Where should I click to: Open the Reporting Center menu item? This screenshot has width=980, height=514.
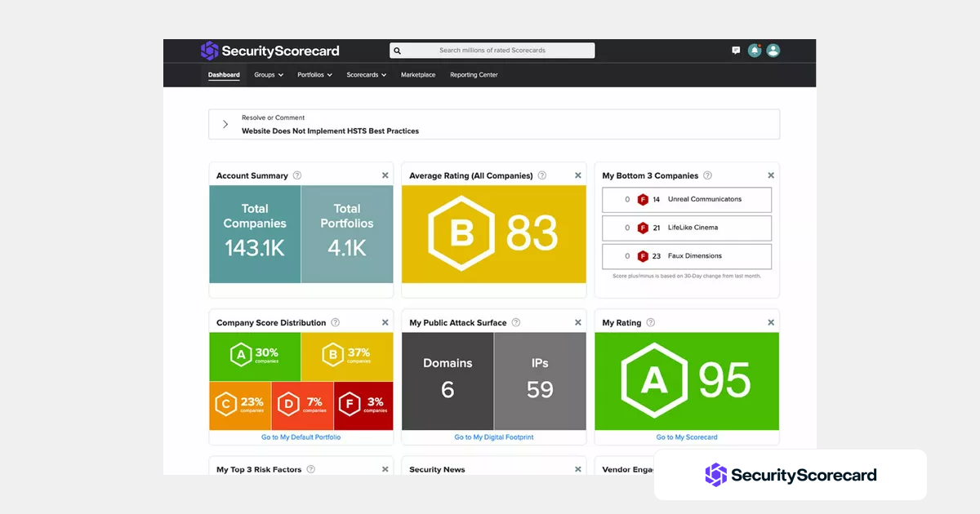click(x=474, y=75)
